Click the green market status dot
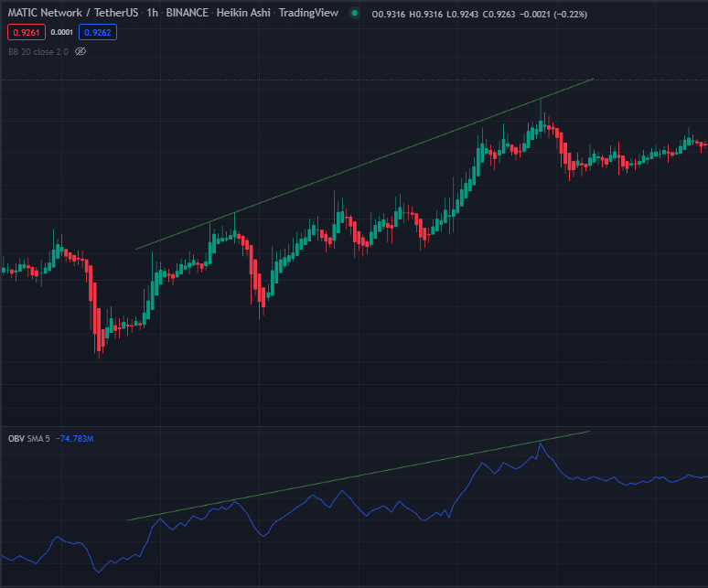This screenshot has width=708, height=588. coord(355,13)
